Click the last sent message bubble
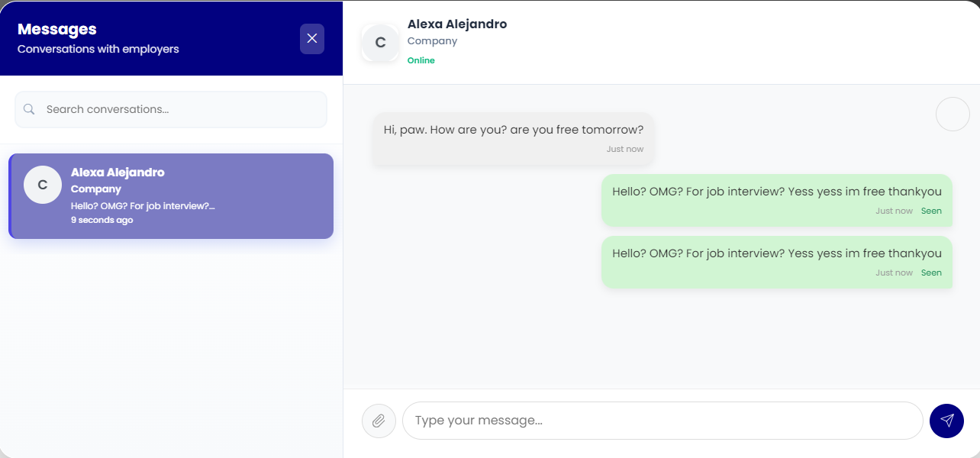 coord(776,253)
